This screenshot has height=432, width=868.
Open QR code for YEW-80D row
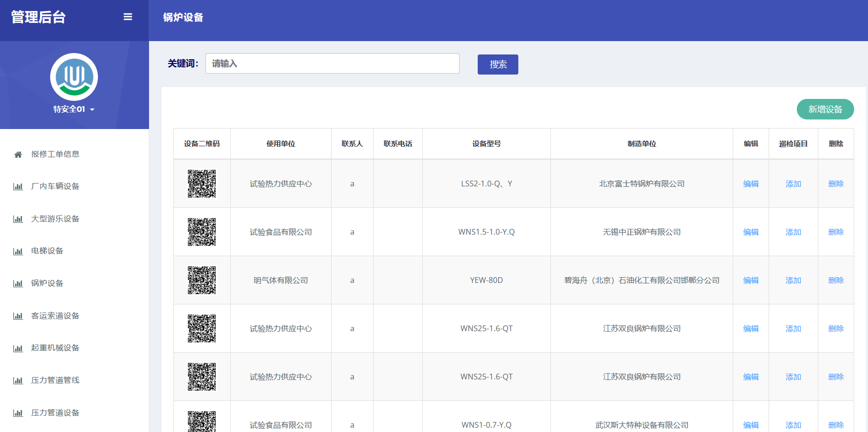click(x=202, y=280)
